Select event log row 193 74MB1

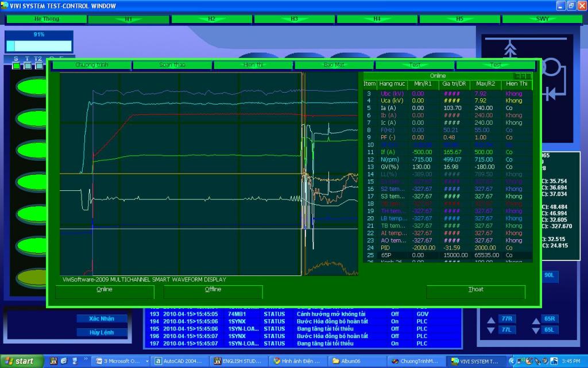tap(303, 315)
